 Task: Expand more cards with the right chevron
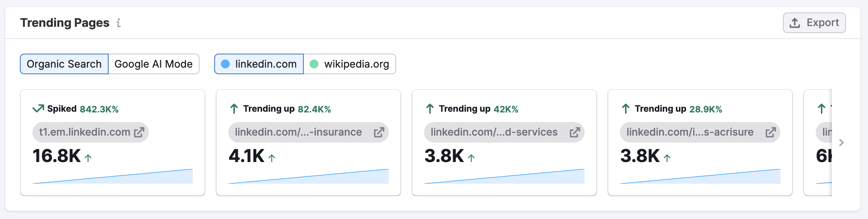841,143
